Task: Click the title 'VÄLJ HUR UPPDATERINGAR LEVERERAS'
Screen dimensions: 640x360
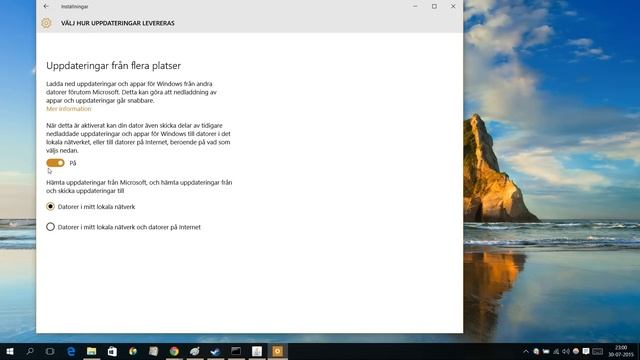Action: pos(118,23)
